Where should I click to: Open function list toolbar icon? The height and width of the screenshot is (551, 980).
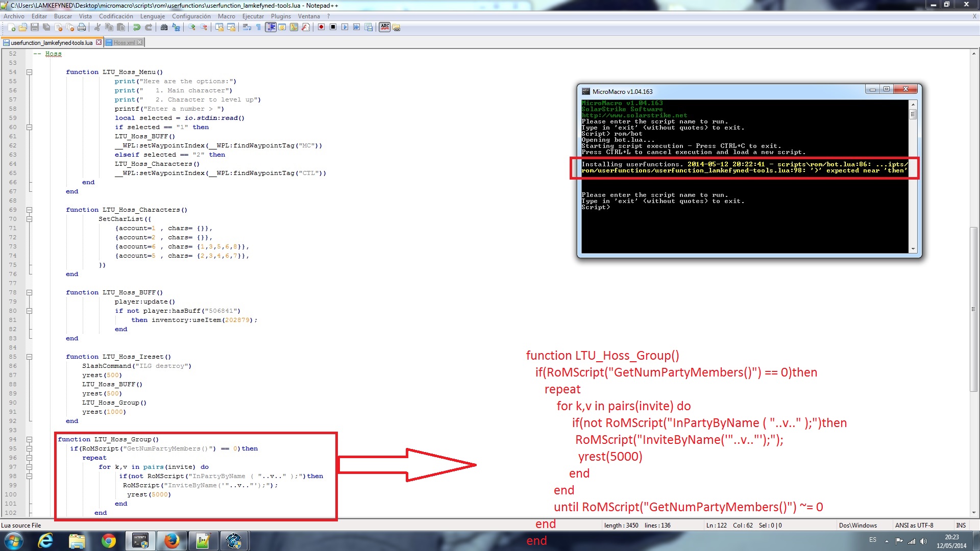coord(306,28)
